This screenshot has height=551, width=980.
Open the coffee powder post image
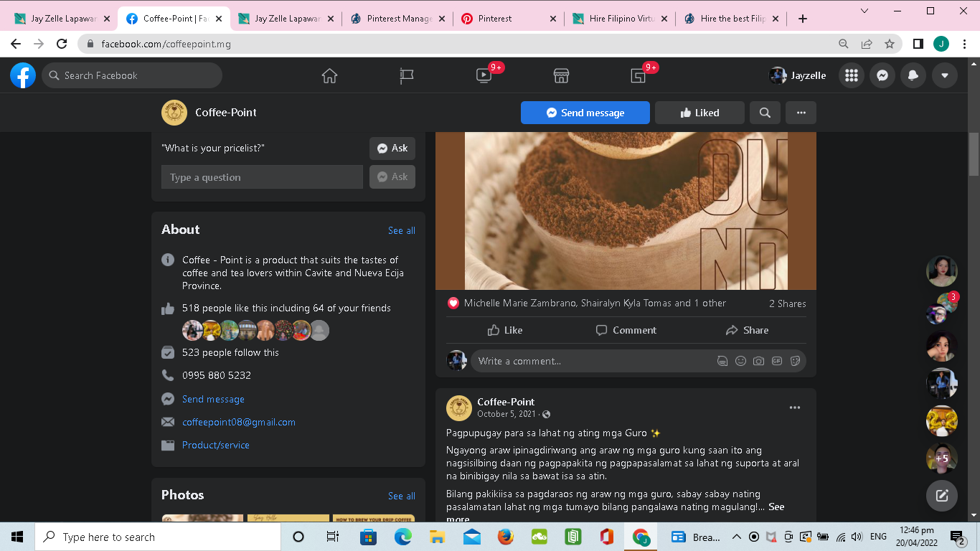click(x=626, y=211)
